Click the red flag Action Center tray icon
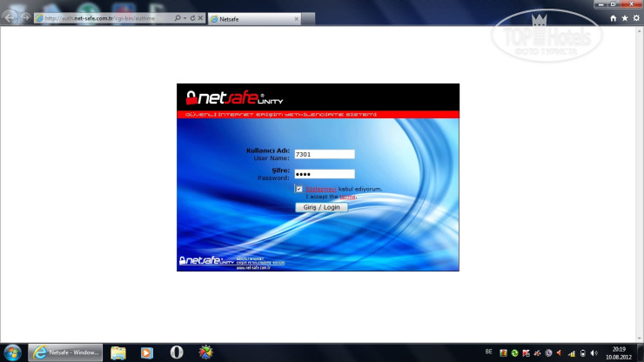 [526, 353]
